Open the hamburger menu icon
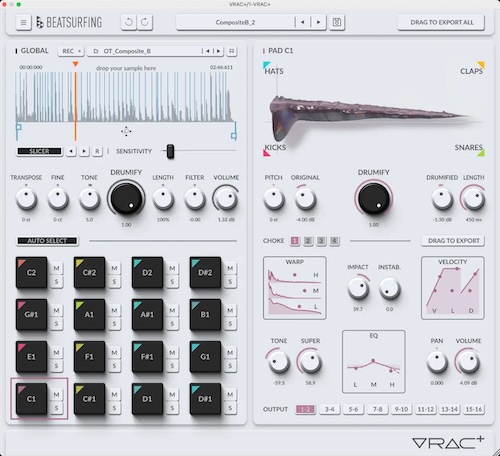The height and width of the screenshot is (456, 500). [x=23, y=22]
